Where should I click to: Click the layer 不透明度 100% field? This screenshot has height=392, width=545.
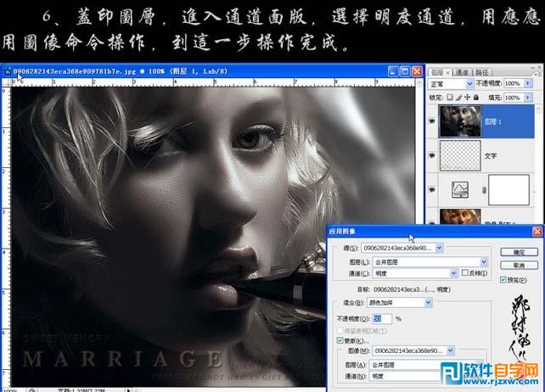[514, 83]
